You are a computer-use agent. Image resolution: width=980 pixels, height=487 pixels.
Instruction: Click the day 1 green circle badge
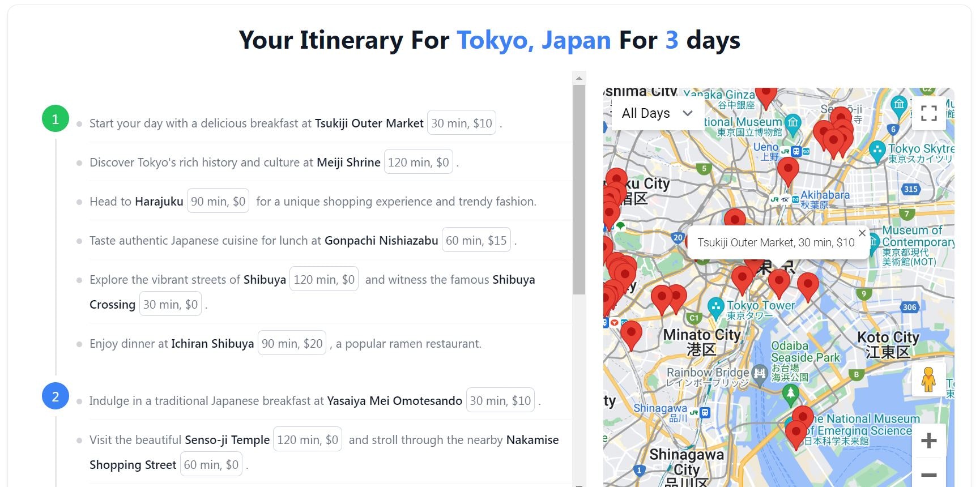click(56, 119)
